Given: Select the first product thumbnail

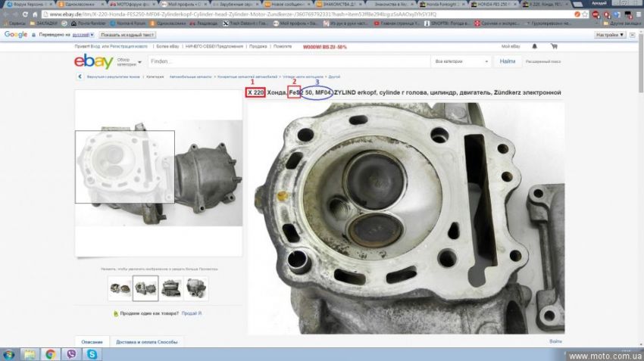Looking at the screenshot, I should (120, 288).
